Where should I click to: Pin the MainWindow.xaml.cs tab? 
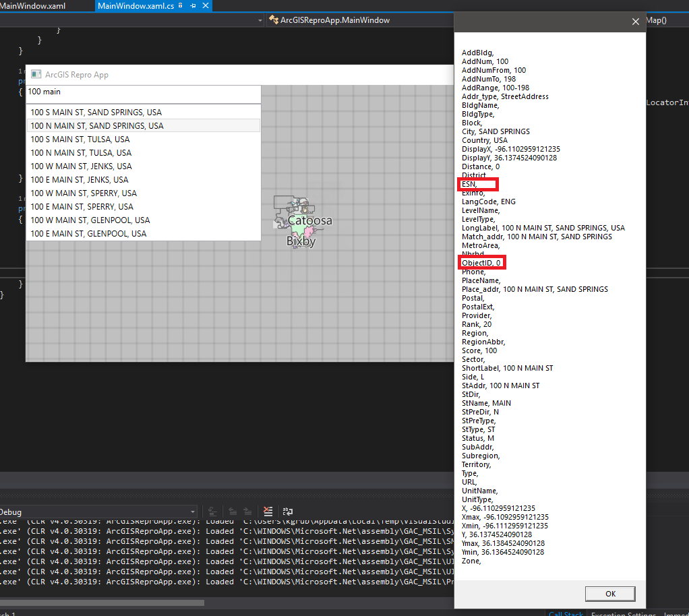click(193, 6)
